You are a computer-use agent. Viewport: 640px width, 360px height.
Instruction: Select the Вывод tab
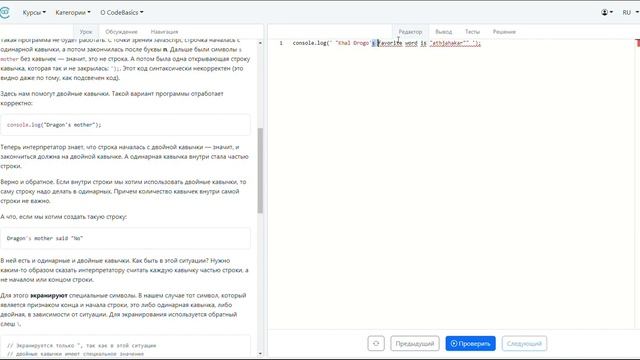pyautogui.click(x=443, y=31)
